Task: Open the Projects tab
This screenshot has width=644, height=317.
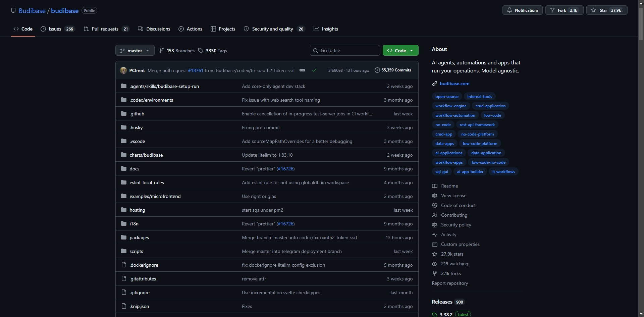Action: (223, 29)
